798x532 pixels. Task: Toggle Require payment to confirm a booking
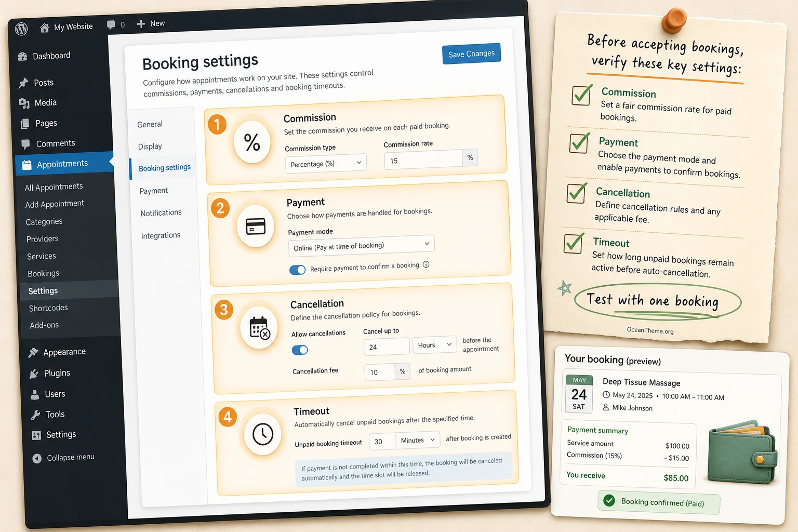click(298, 270)
